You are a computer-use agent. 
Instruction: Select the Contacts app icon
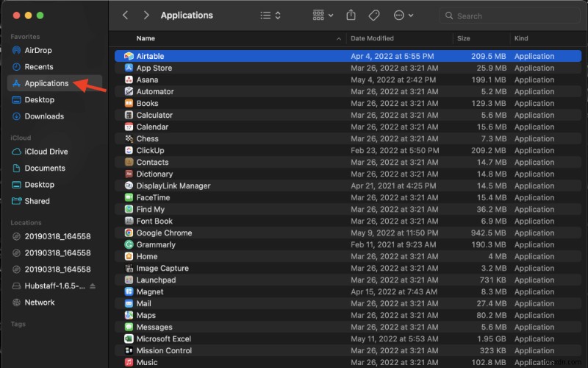(129, 162)
